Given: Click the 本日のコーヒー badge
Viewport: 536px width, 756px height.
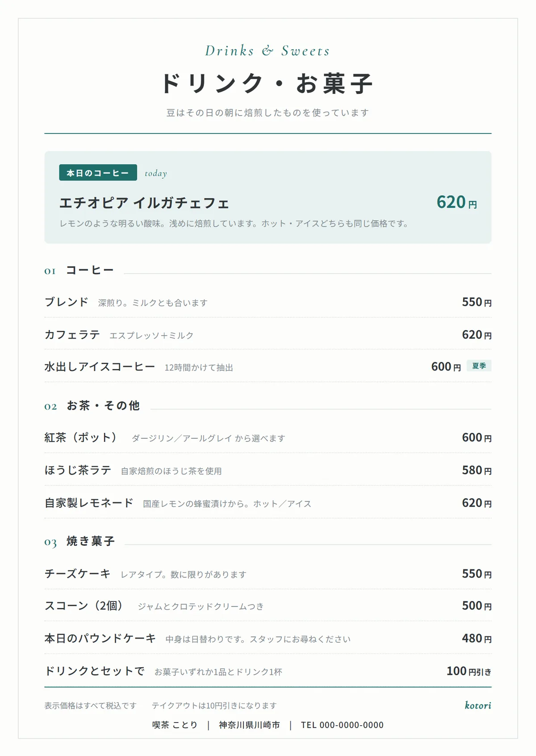Looking at the screenshot, I should pos(98,173).
